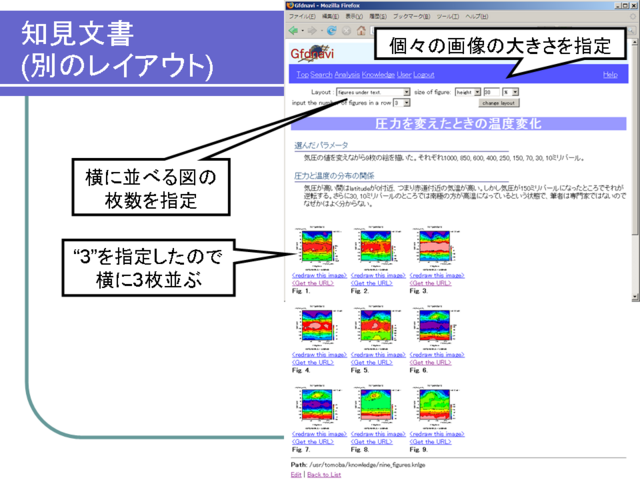Open the Search link in navigation bar
Image resolution: width=640 pixels, height=480 pixels.
point(321,74)
